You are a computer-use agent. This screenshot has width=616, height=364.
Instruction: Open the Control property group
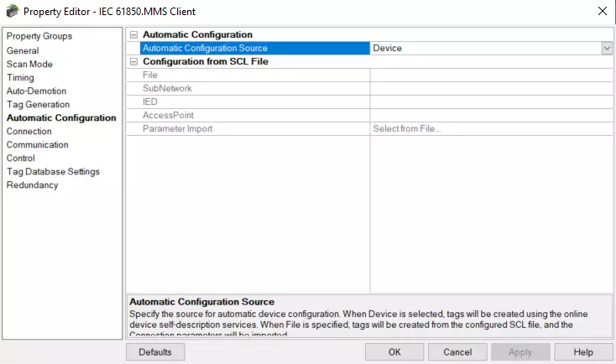[x=21, y=158]
